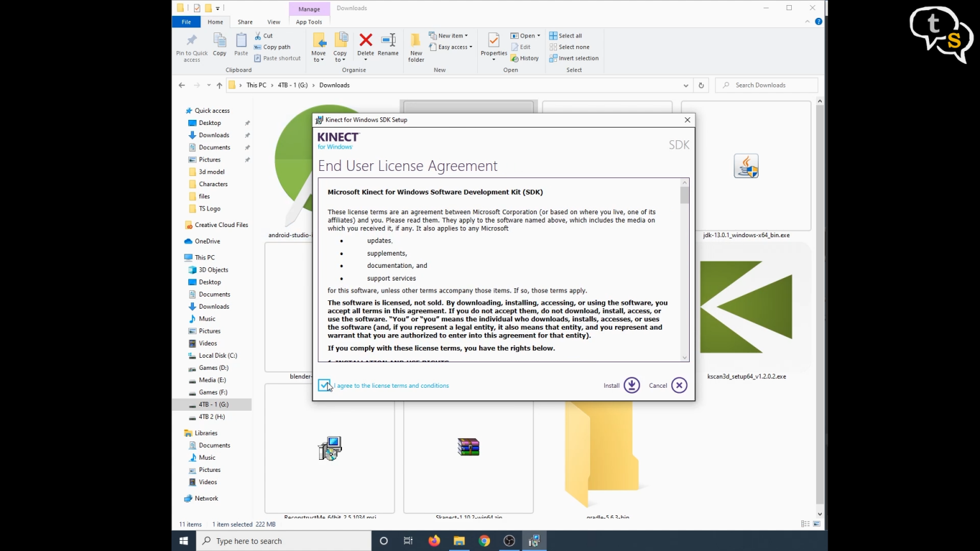Open Google Chrome from the taskbar
Screen dimensions: 980x551
[x=484, y=541]
